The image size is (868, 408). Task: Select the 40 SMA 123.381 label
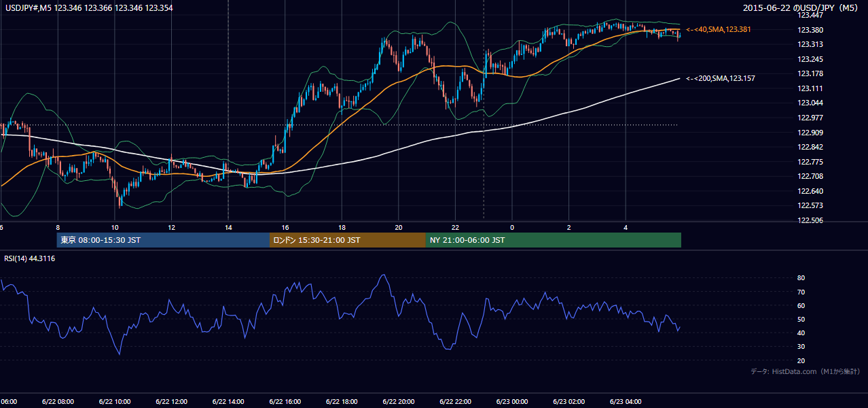pyautogui.click(x=718, y=30)
